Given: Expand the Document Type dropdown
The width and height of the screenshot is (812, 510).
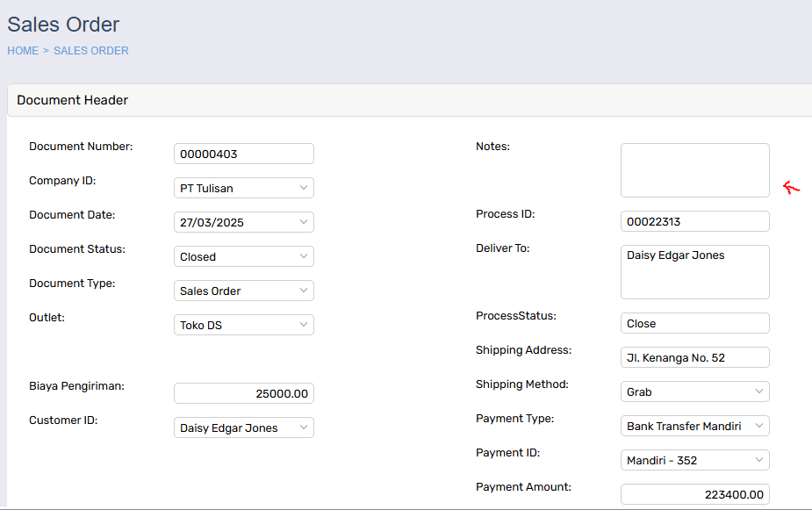Looking at the screenshot, I should point(243,291).
